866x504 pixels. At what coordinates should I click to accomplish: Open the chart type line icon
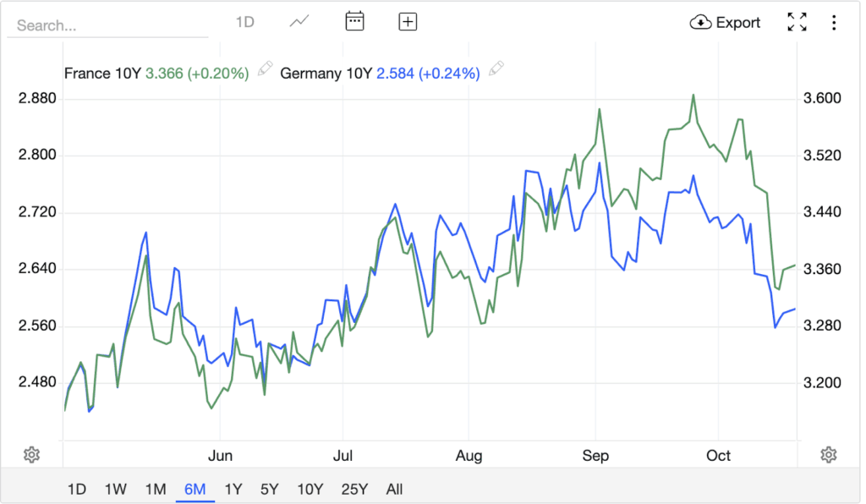(299, 22)
